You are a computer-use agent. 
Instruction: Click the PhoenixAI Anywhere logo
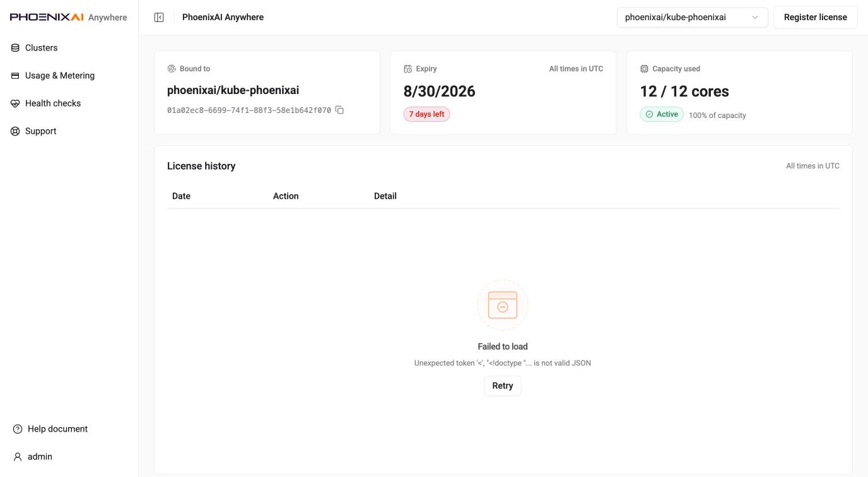click(x=69, y=17)
